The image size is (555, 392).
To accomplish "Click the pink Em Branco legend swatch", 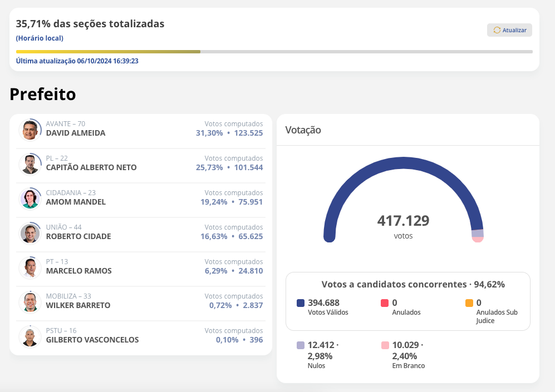I will click(385, 345).
